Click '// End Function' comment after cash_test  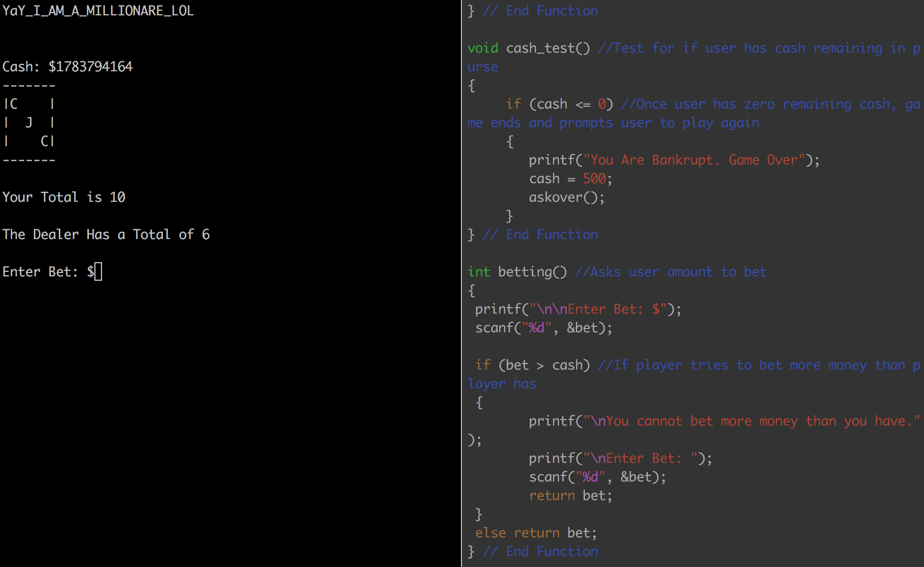pyautogui.click(x=540, y=235)
